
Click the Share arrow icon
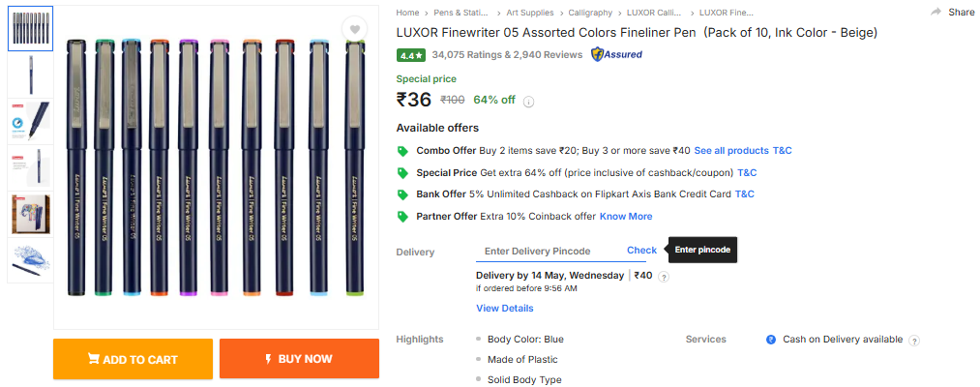pyautogui.click(x=935, y=13)
